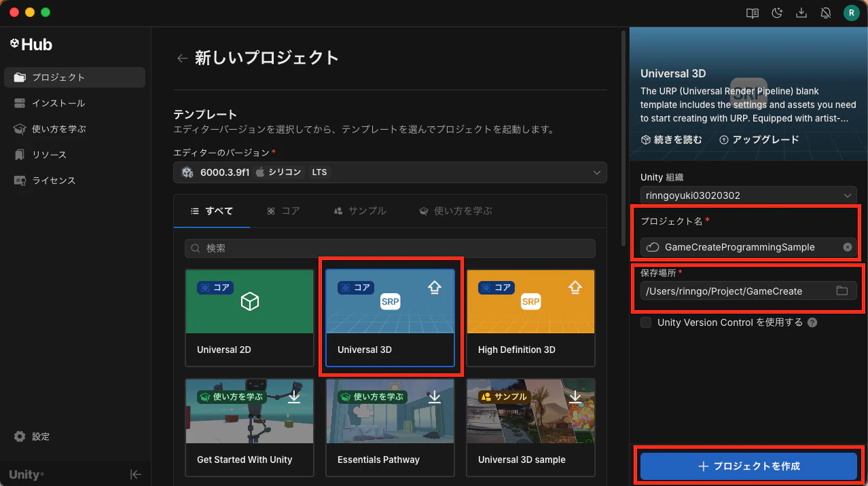Image resolution: width=868 pixels, height=486 pixels.
Task: Click download icon on Universal 3D sample
Action: click(575, 396)
